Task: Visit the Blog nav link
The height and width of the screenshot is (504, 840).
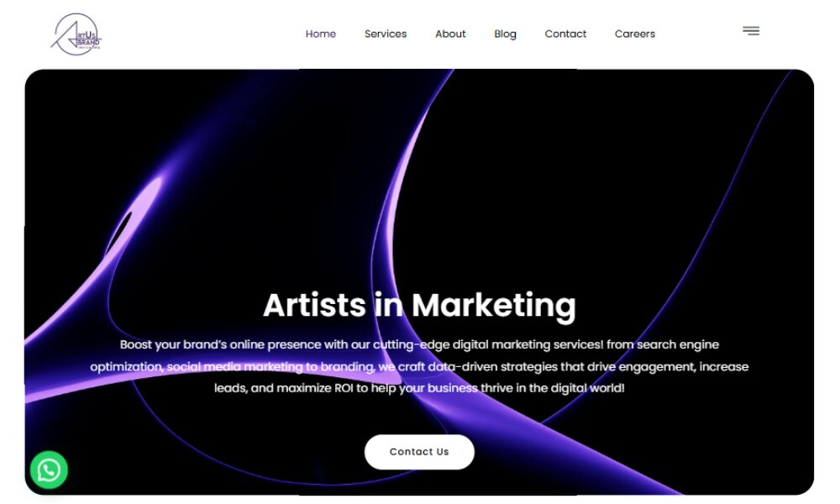Action: (505, 34)
